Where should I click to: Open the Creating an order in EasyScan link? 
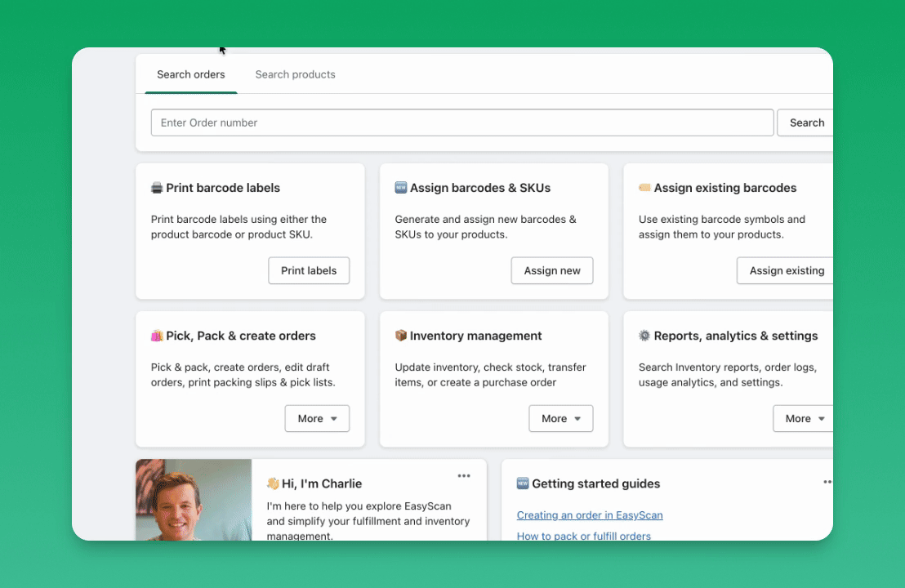(590, 515)
